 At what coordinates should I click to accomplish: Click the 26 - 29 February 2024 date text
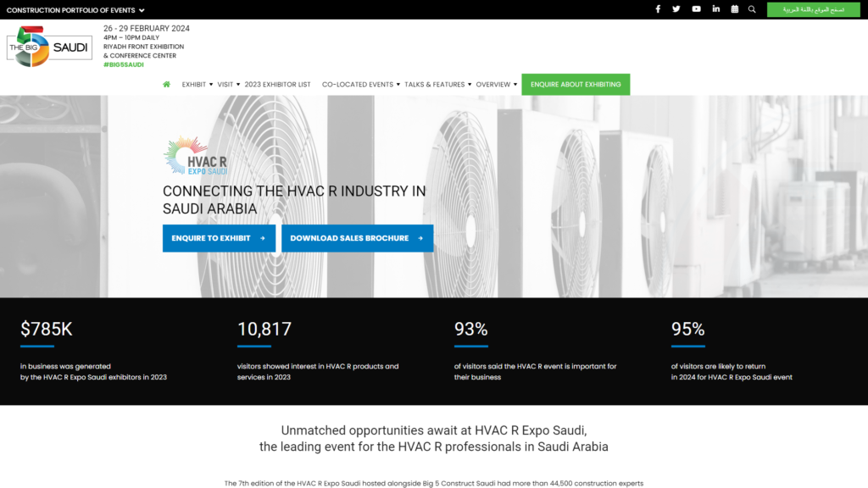pyautogui.click(x=146, y=28)
